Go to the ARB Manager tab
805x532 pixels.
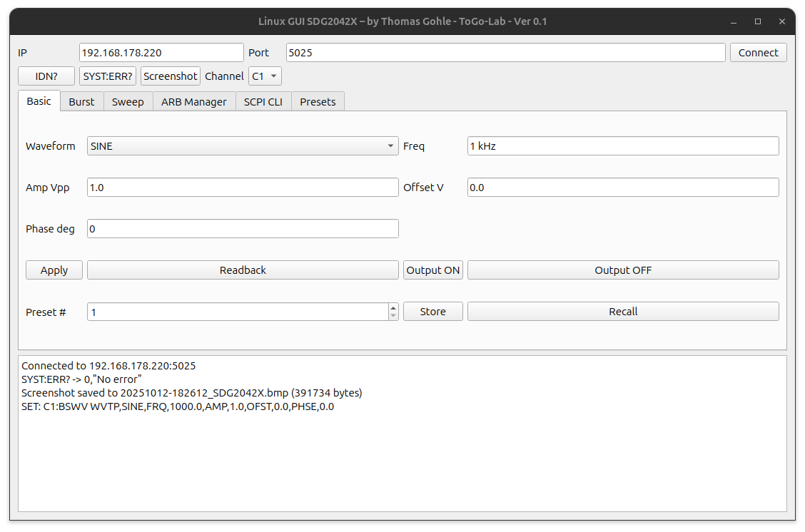(x=193, y=102)
